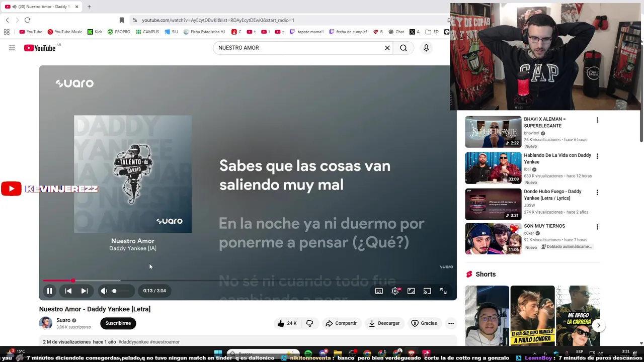Reload the current page
Image resolution: width=644 pixels, height=362 pixels.
pos(27,20)
